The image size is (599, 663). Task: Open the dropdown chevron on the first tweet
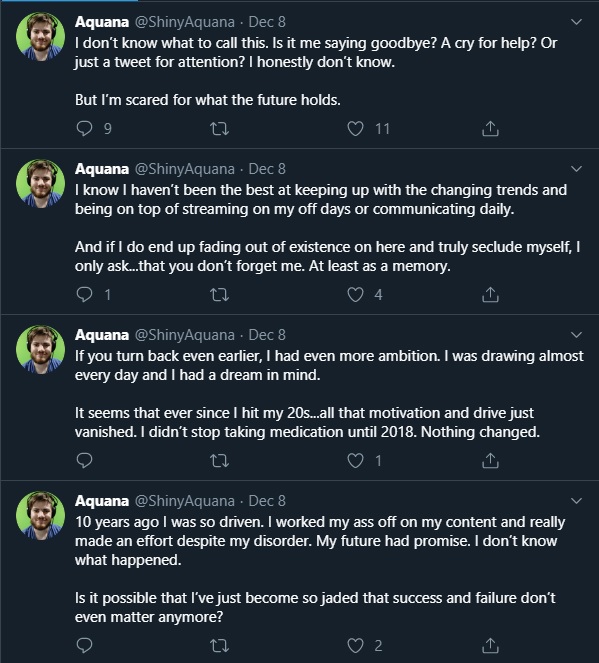click(577, 22)
